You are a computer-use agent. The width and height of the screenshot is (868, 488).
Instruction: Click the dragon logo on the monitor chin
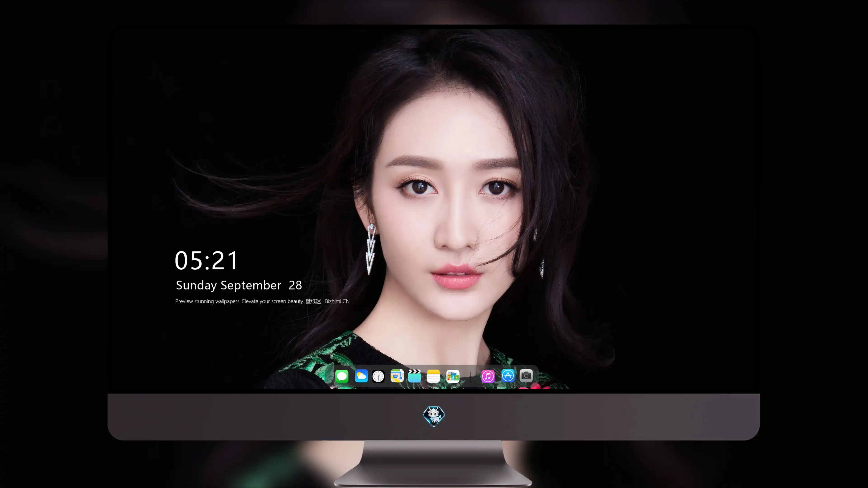(434, 416)
